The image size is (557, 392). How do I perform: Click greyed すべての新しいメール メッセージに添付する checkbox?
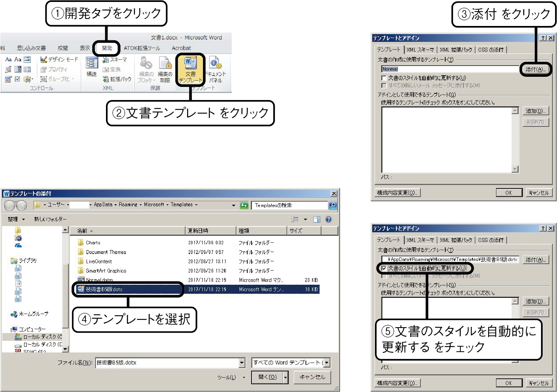click(x=384, y=85)
